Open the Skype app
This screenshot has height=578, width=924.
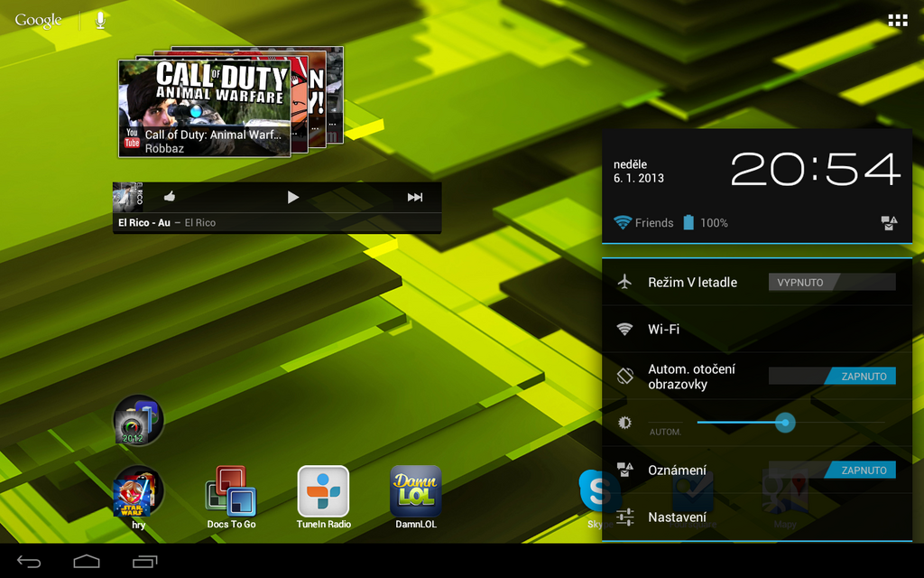[594, 492]
